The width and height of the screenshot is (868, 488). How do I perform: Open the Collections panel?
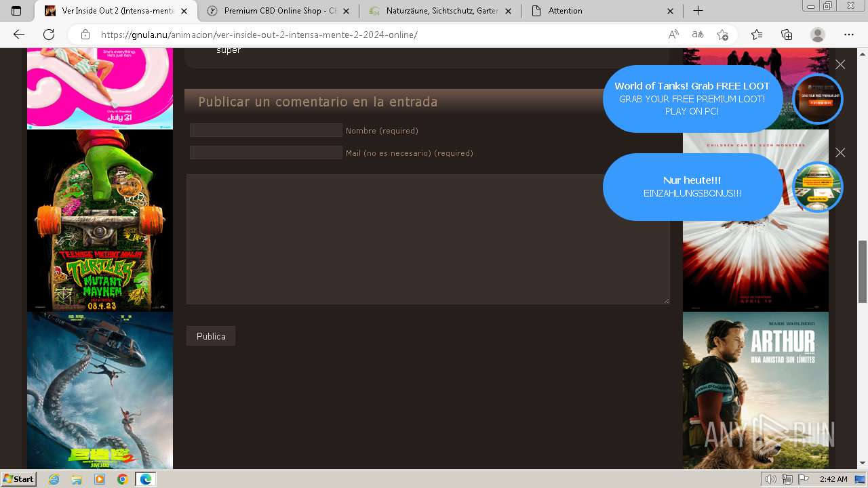click(787, 35)
